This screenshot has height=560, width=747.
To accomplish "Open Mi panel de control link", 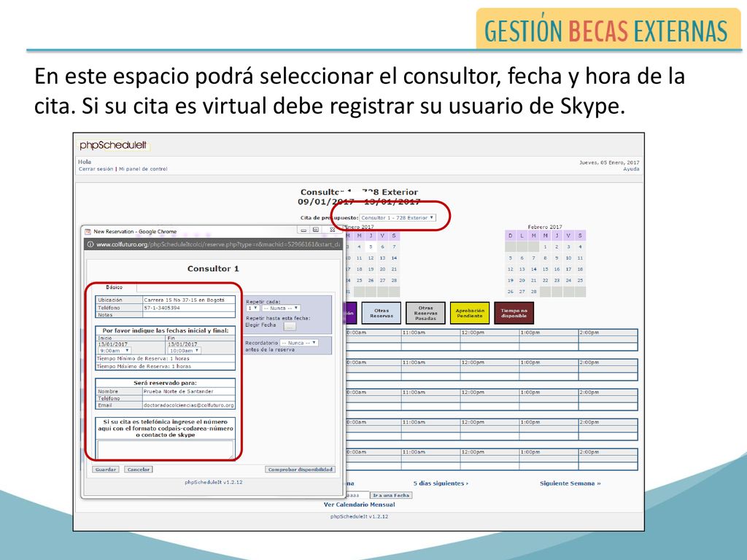I will (x=143, y=169).
